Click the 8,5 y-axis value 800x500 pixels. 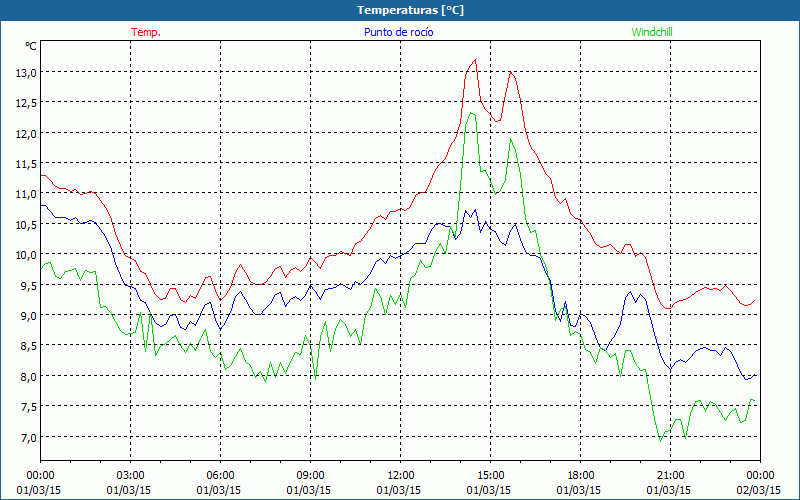click(x=29, y=346)
